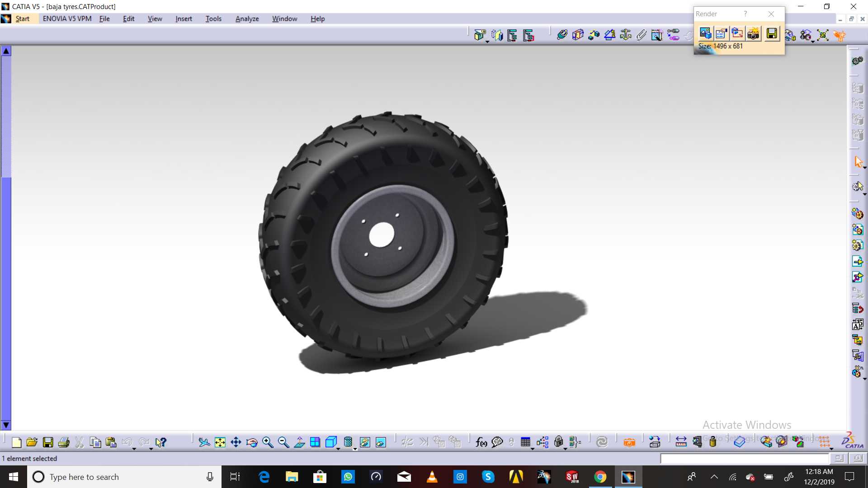Expand the Redo history dropdown arrow
The image size is (868, 488).
tap(151, 449)
